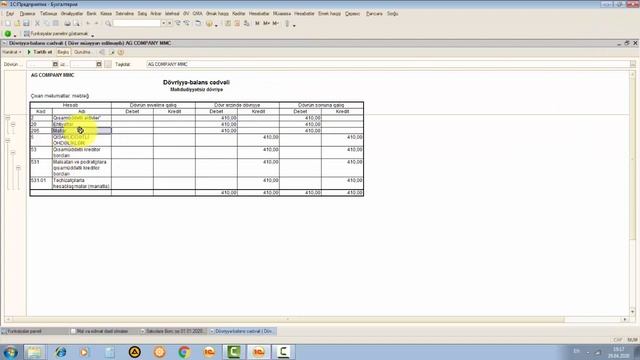Open the start date calendar picker
The image size is (640, 360).
coord(55,64)
